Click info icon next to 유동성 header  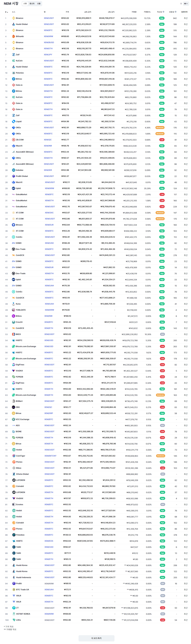[175, 12]
